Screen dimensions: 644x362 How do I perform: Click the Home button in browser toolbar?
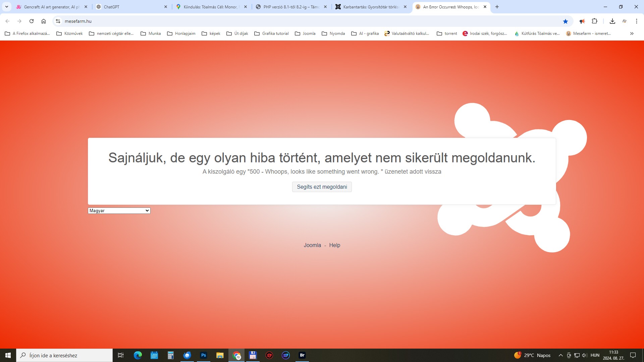[x=44, y=21]
